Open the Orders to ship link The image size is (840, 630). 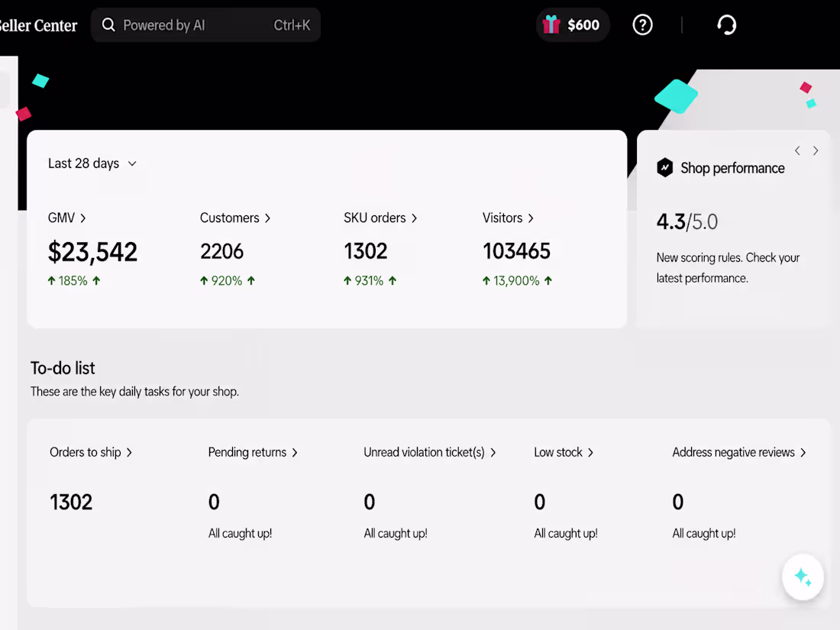click(91, 452)
